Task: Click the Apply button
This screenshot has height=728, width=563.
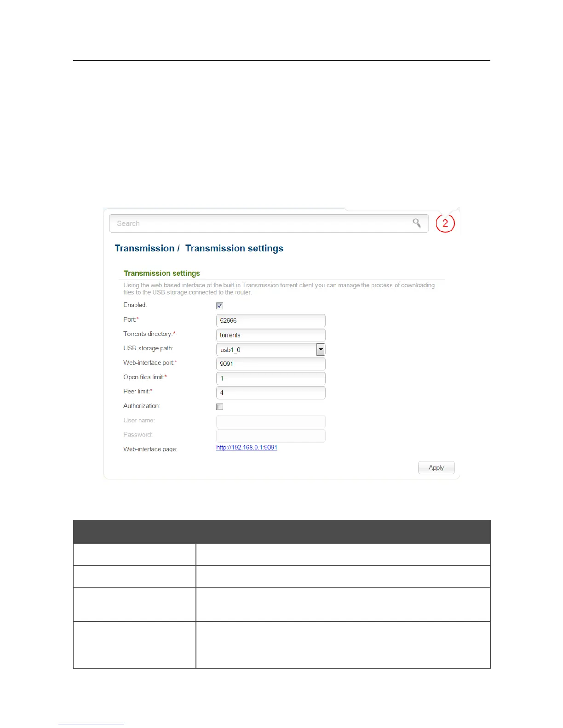Action: [436, 467]
